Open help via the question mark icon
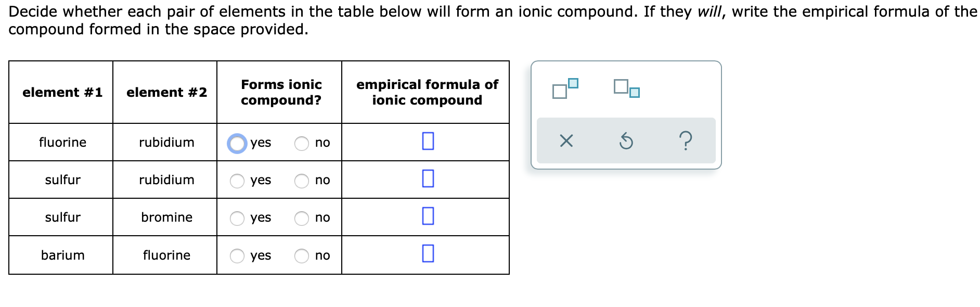Screen dimensions: 980x307 (x=687, y=140)
